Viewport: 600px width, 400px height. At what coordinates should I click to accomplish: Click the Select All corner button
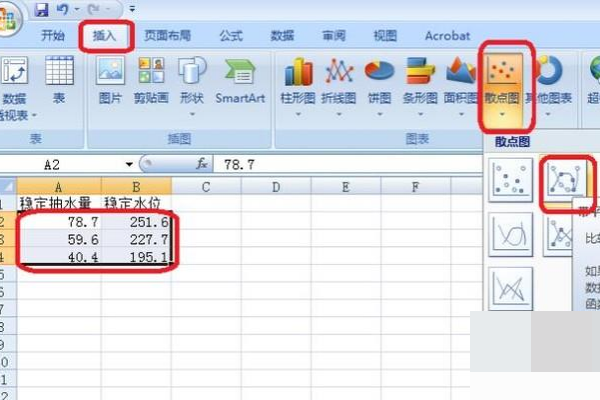coord(8,187)
